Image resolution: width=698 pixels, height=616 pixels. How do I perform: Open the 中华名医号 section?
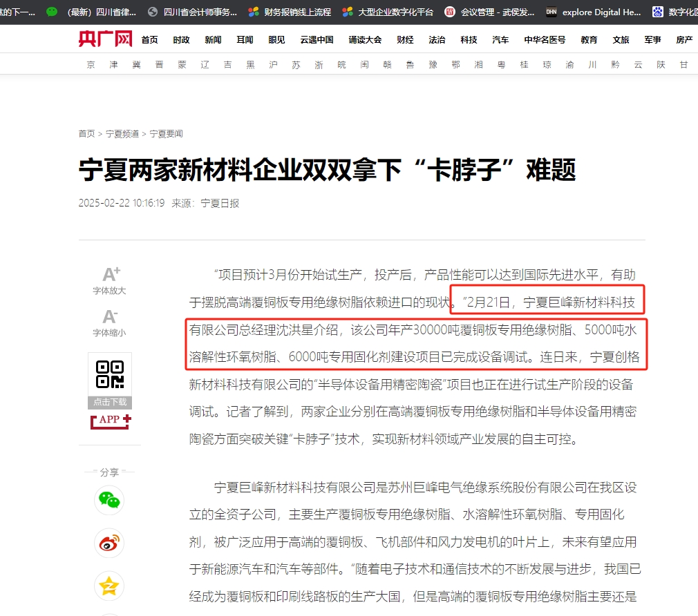pyautogui.click(x=545, y=39)
